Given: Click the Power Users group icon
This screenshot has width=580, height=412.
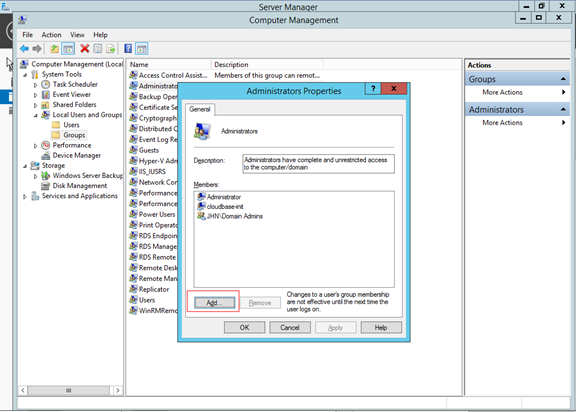Looking at the screenshot, I should tap(133, 215).
